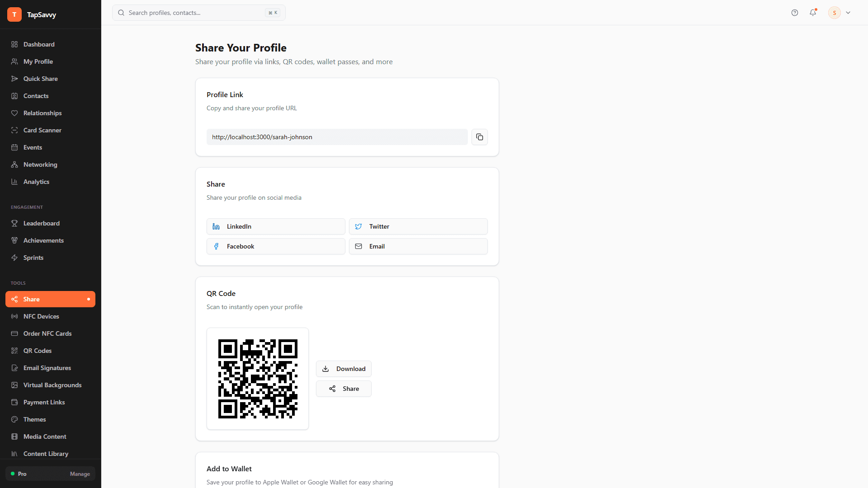
Task: Click the QR code image
Action: [x=258, y=379]
